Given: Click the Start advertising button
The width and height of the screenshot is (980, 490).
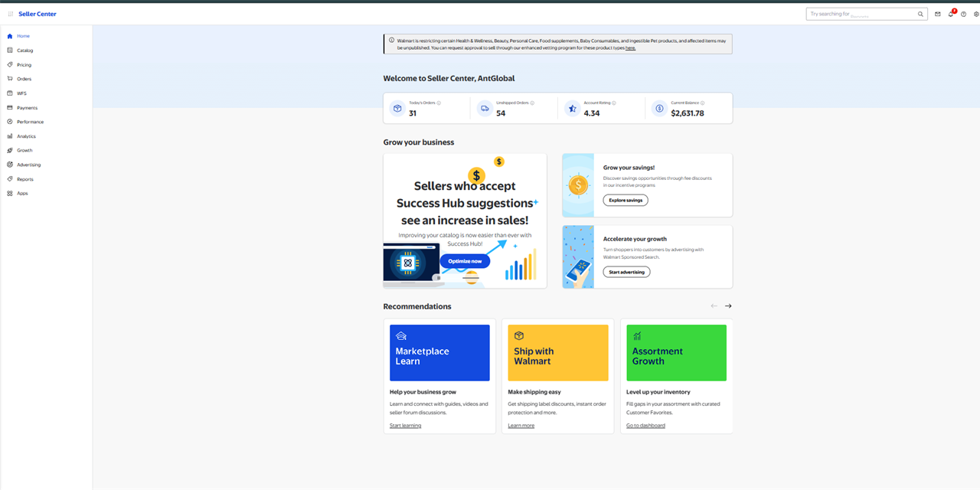Looking at the screenshot, I should tap(626, 272).
